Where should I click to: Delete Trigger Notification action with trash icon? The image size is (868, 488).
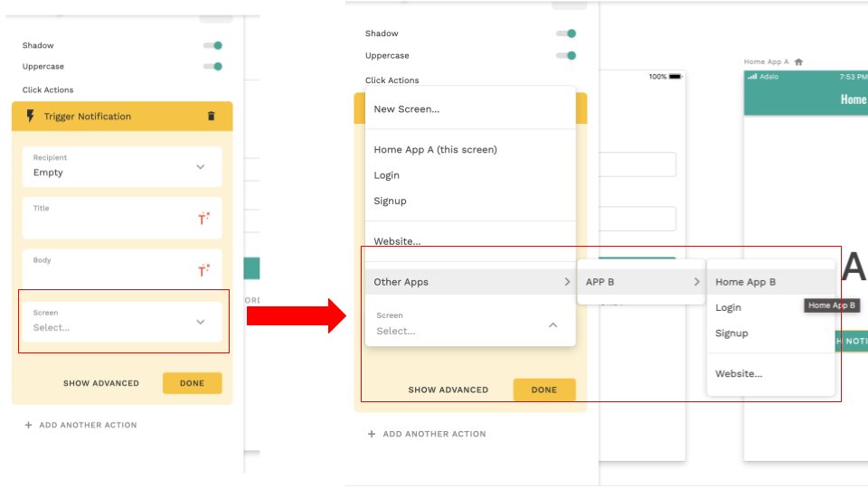pyautogui.click(x=211, y=117)
